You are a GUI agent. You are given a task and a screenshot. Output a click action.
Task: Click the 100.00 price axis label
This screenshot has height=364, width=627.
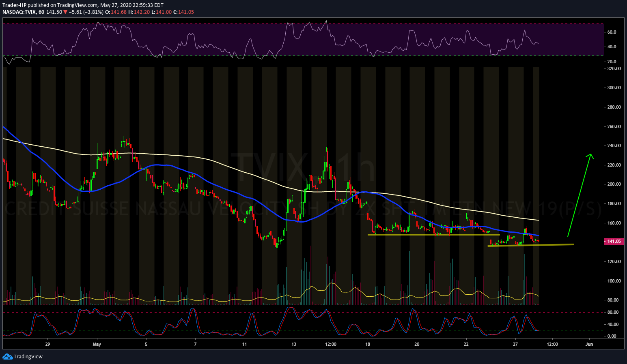(614, 281)
